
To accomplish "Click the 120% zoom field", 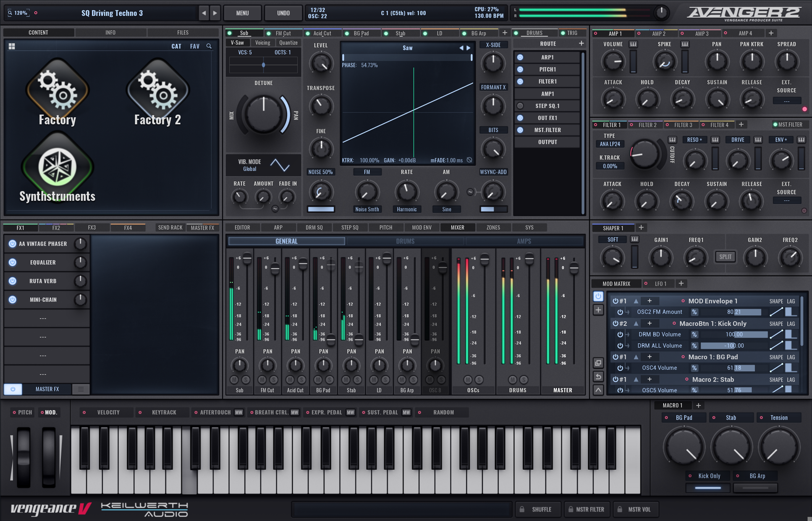I will point(19,13).
